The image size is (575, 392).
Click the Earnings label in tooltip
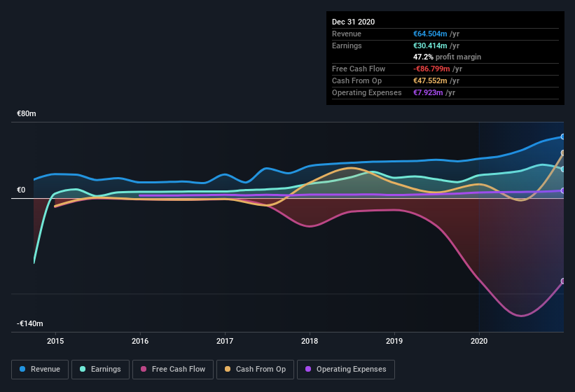(347, 45)
